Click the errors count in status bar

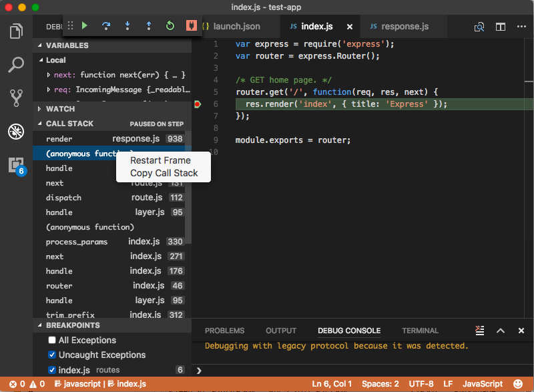pos(17,384)
